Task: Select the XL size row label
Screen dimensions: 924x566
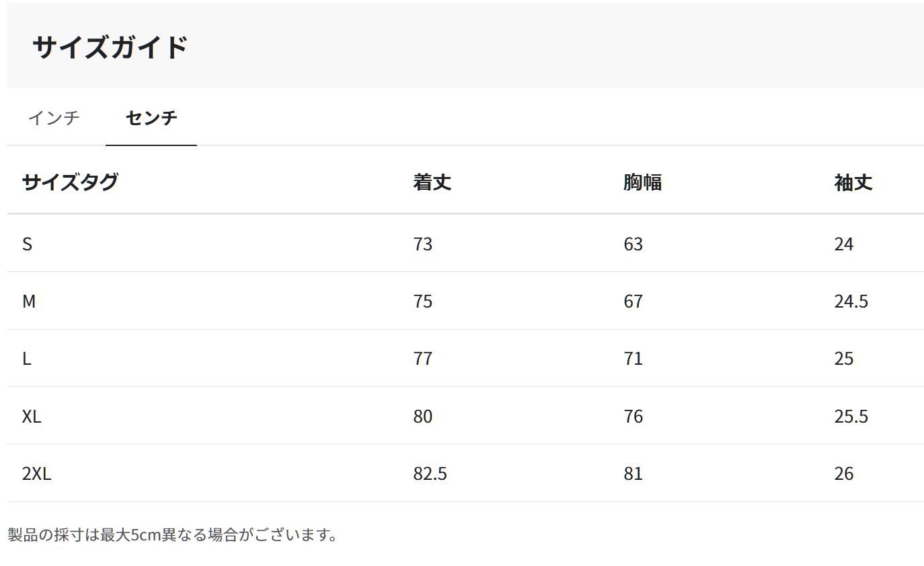Action: point(32,416)
